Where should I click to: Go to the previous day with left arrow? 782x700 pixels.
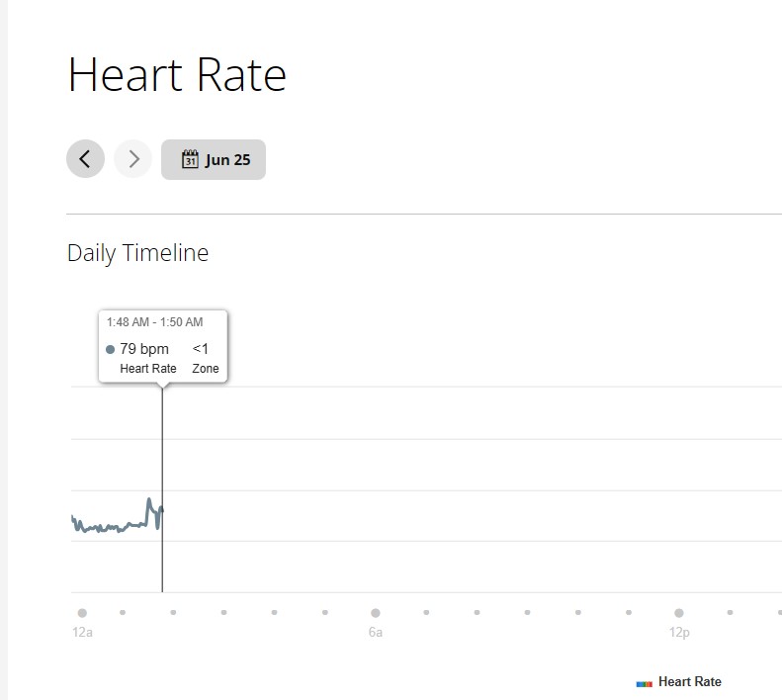(85, 159)
